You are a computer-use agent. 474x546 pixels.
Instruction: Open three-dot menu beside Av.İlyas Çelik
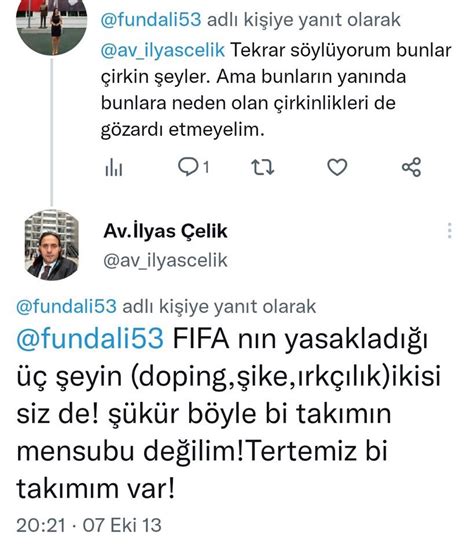(x=450, y=231)
